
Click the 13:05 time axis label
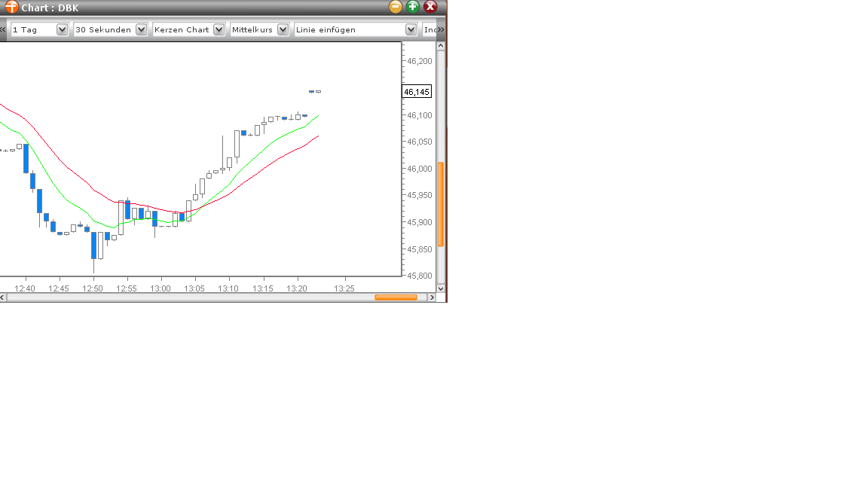(194, 288)
